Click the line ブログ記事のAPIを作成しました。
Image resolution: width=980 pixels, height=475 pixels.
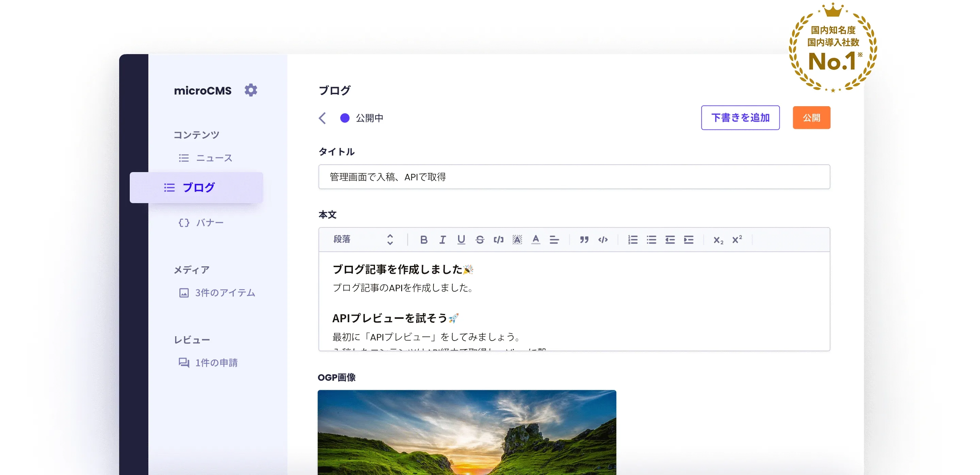(x=403, y=288)
